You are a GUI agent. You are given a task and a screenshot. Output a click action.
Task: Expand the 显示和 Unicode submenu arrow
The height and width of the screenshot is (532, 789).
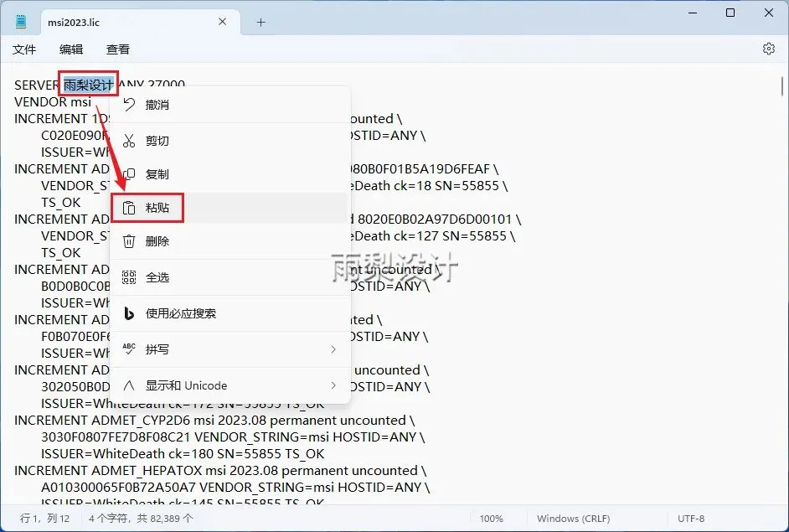[333, 385]
